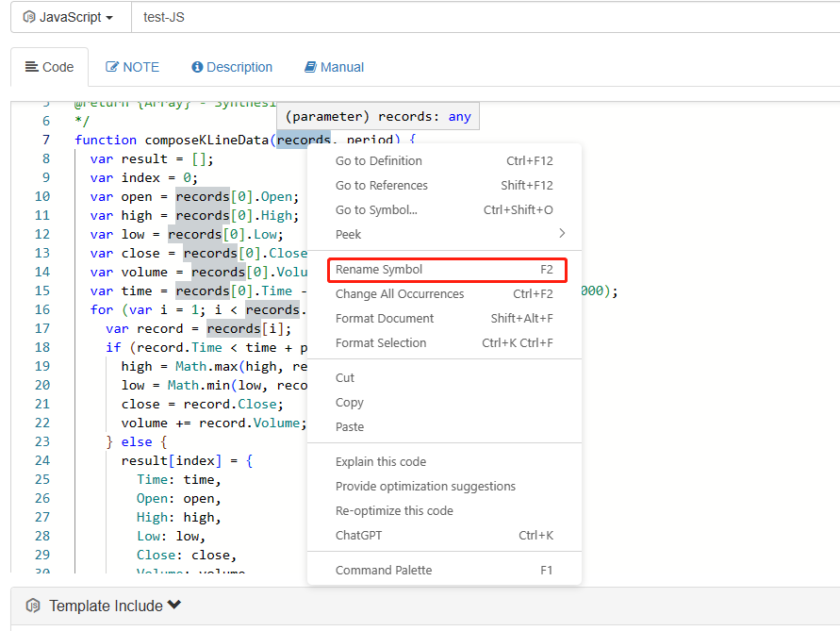
Task: Click the edit icon beside NOTE
Action: click(112, 67)
